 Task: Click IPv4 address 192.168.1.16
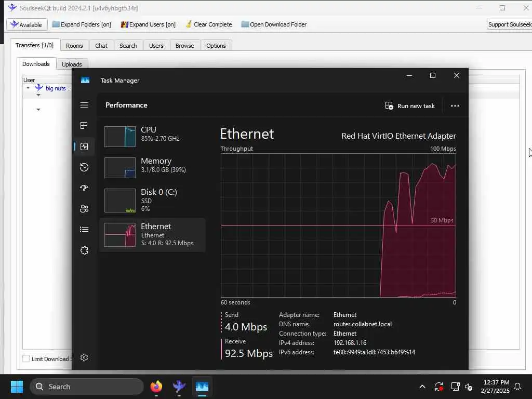(x=350, y=343)
